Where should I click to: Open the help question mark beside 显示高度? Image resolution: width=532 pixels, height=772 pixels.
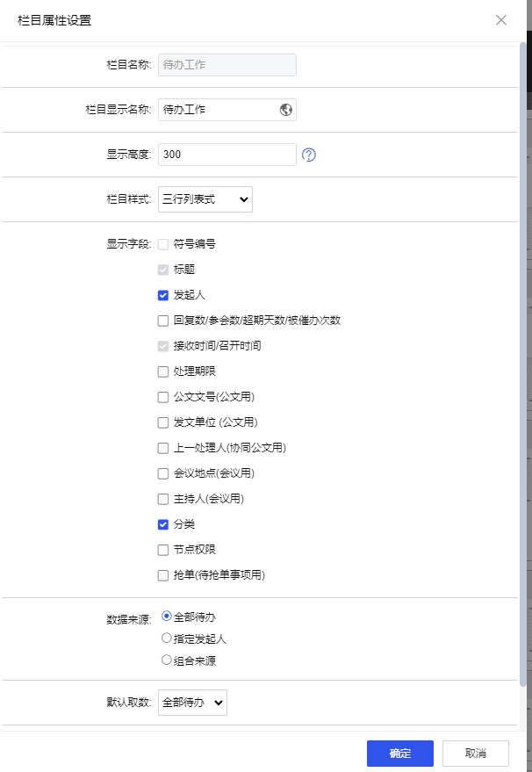point(308,155)
